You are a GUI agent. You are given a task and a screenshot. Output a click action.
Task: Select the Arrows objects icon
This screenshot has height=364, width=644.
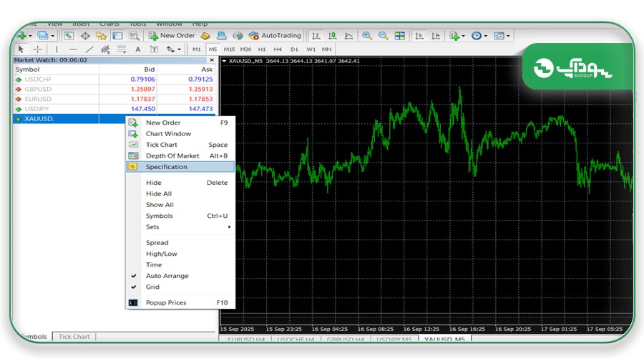point(170,49)
